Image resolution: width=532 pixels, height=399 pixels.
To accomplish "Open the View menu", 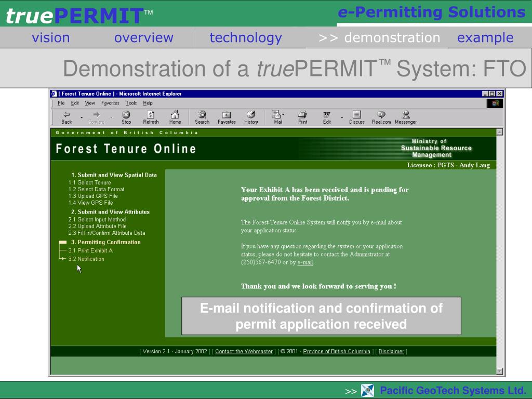I will point(90,103).
